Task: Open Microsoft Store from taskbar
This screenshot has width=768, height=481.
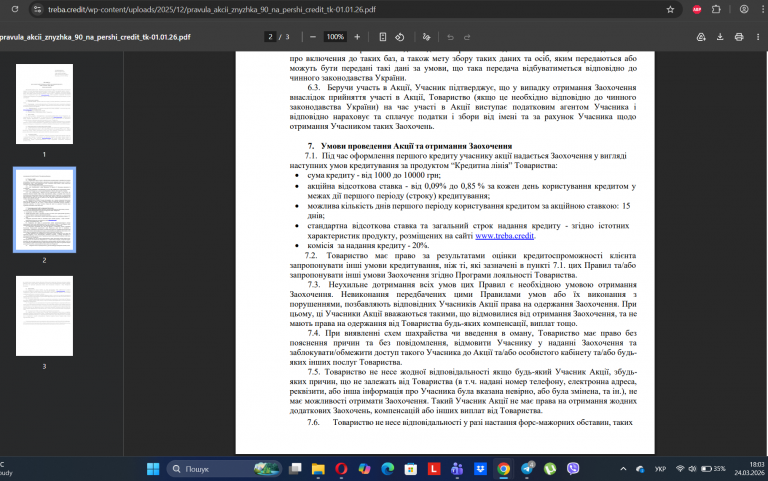Action: tap(410, 469)
